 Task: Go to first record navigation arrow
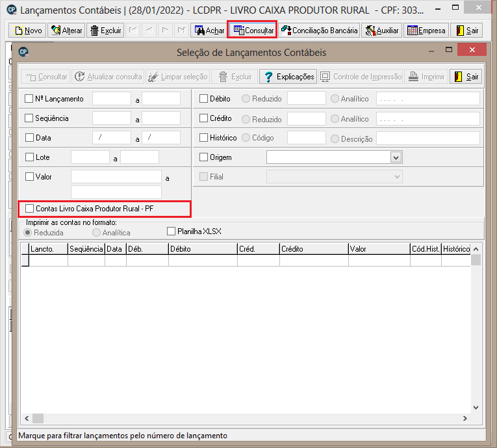(133, 31)
